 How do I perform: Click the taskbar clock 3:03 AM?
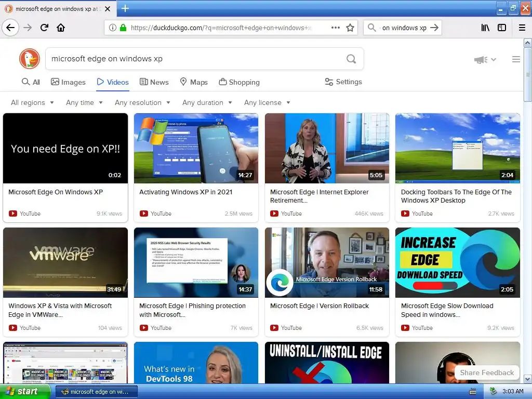tap(513, 392)
